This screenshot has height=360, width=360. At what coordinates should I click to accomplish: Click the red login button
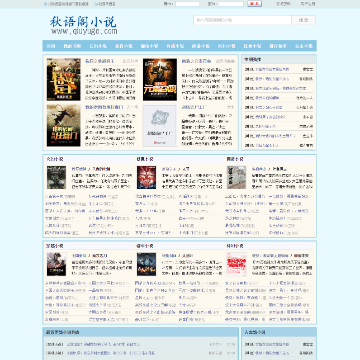tap(255, 4)
